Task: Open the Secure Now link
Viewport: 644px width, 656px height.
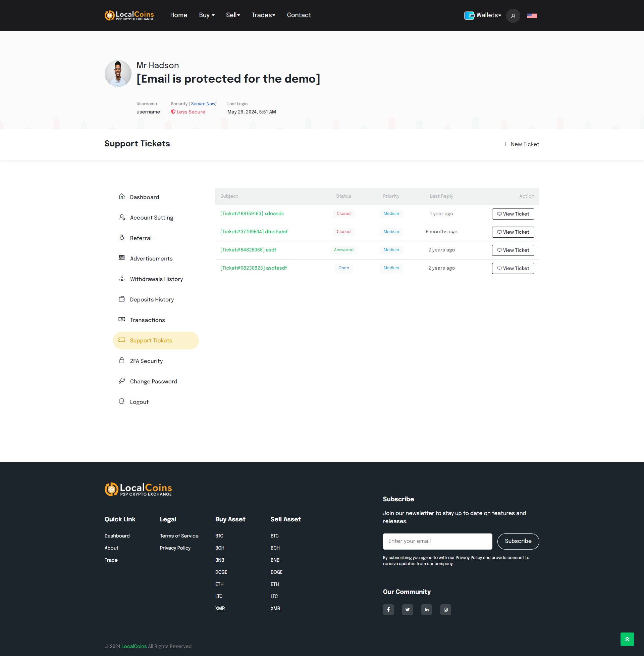Action: pos(203,104)
